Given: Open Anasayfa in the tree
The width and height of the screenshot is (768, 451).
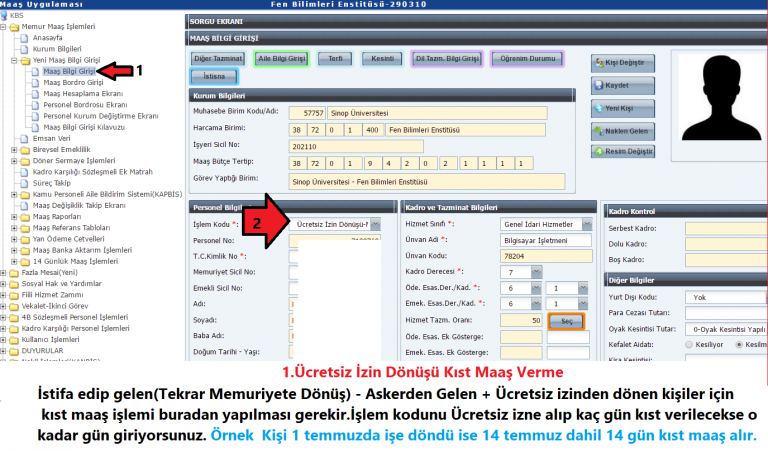Looking at the screenshot, I should (48, 38).
